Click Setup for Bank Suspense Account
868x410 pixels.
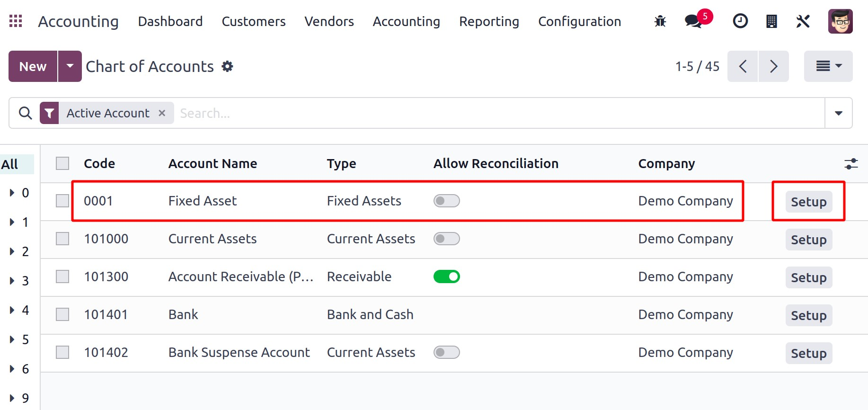click(808, 353)
